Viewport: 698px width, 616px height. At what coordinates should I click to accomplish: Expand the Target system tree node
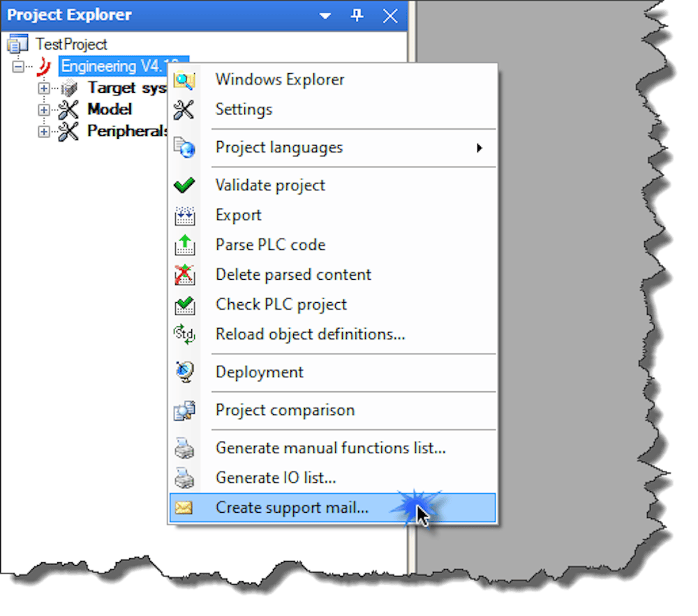(43, 88)
